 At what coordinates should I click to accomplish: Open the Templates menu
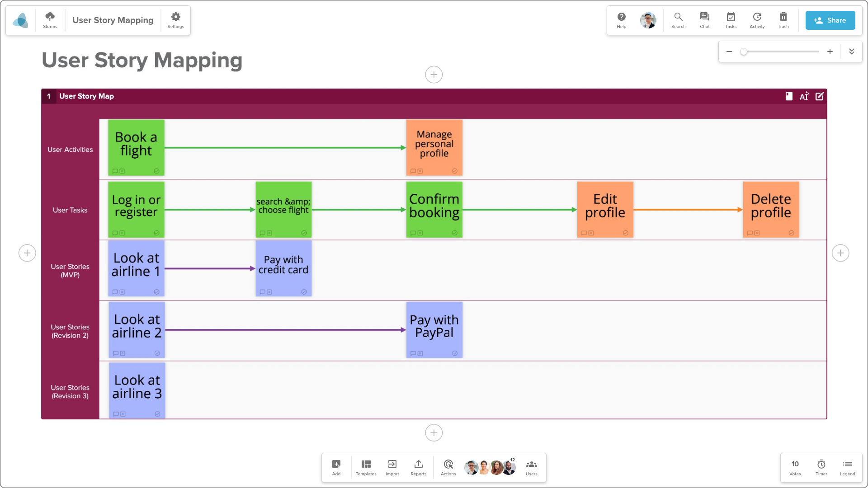[x=366, y=468]
